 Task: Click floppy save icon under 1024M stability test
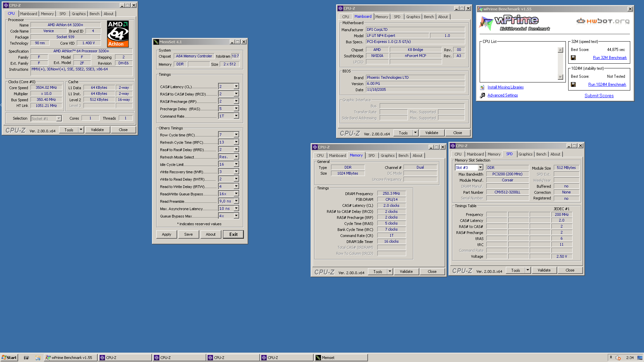573,84
